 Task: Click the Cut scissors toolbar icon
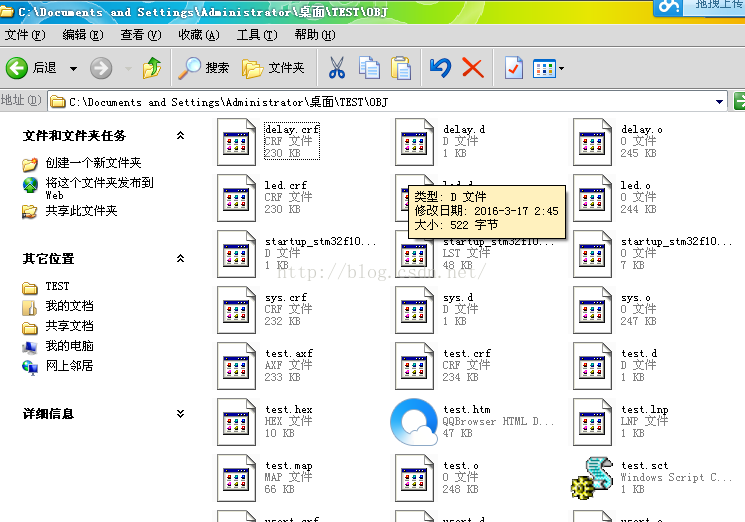pos(337,68)
